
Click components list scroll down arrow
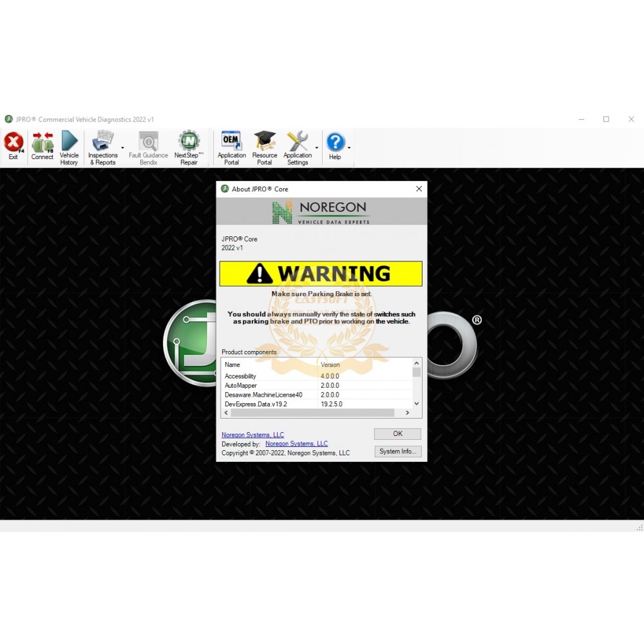[417, 404]
